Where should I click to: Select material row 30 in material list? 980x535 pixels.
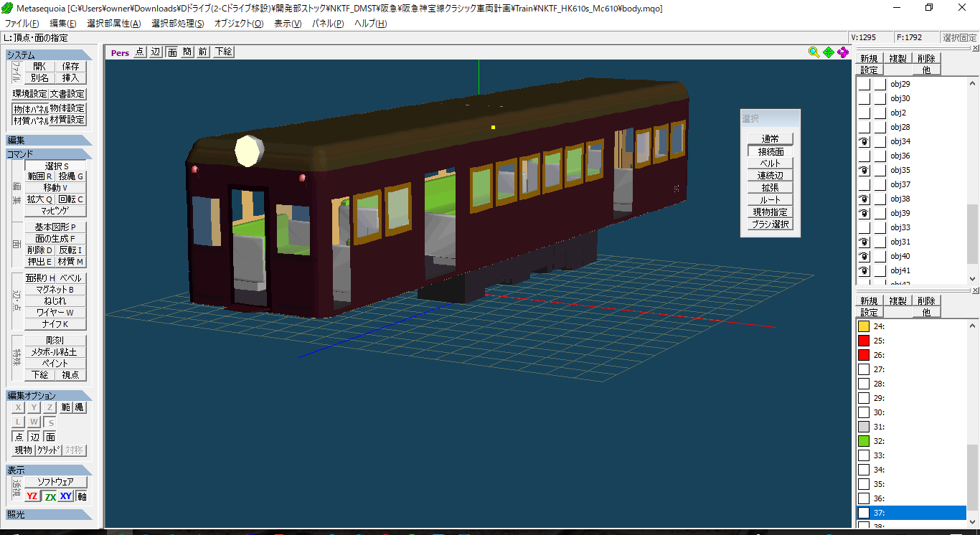pyautogui.click(x=912, y=412)
